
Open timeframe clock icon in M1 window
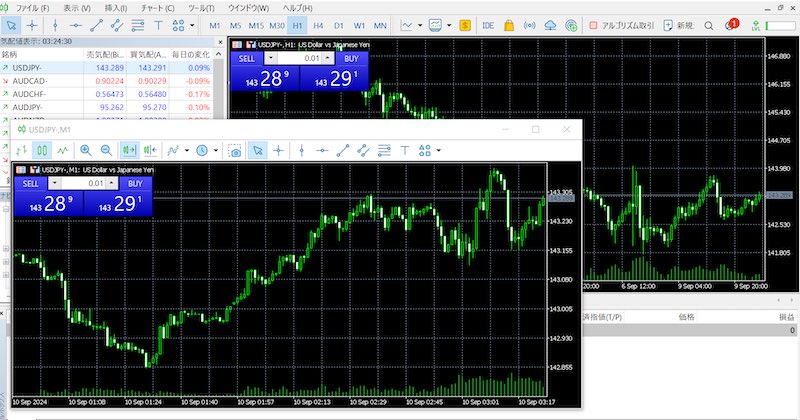[202, 150]
